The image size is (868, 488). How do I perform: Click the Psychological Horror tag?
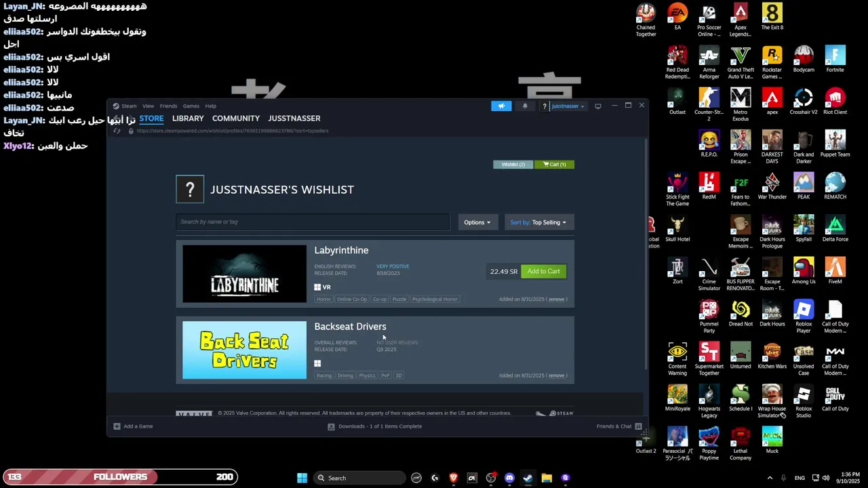pos(435,299)
